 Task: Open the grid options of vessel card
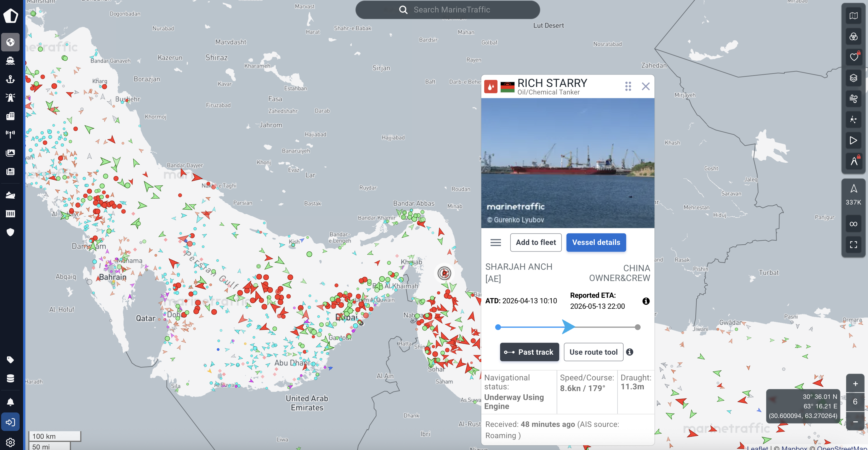point(628,86)
